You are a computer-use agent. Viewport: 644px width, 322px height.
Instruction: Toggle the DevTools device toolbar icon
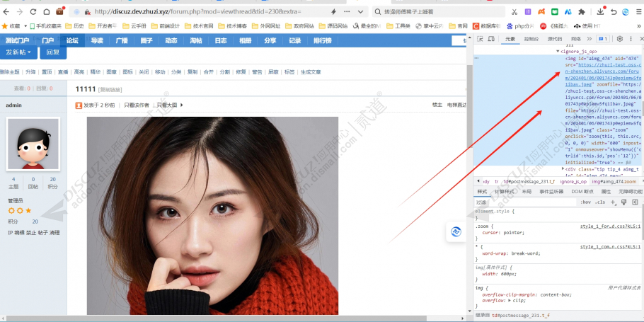click(491, 39)
